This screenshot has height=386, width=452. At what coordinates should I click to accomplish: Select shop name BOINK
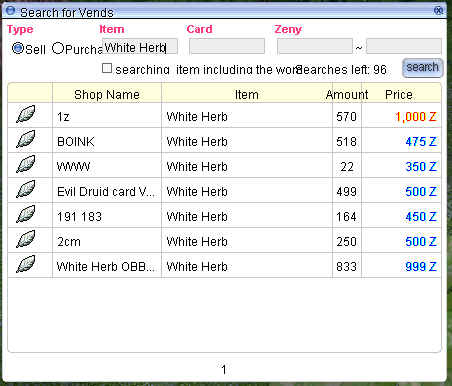[x=76, y=142]
